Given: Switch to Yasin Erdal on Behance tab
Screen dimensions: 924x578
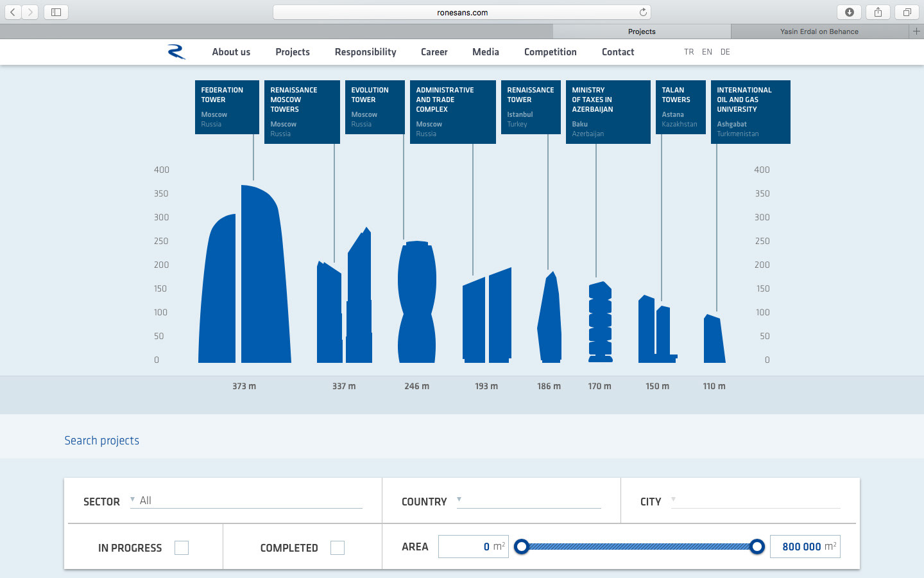Looking at the screenshot, I should pyautogui.click(x=819, y=31).
